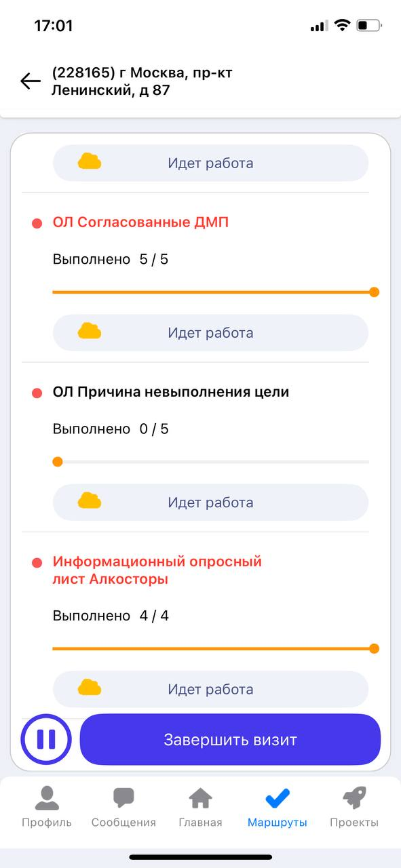The image size is (401, 868).
Task: Tap the address header (228165) г Москва
Action: [x=142, y=81]
